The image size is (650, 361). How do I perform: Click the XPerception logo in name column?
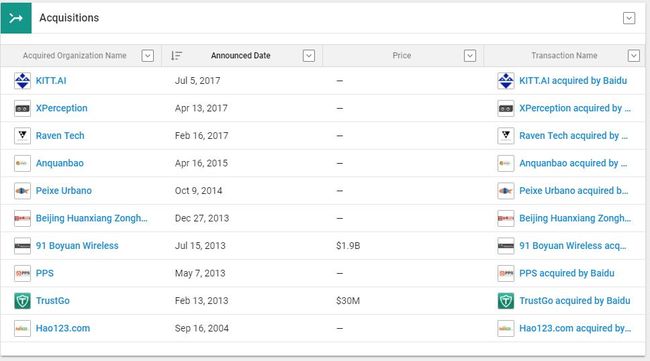[x=22, y=108]
